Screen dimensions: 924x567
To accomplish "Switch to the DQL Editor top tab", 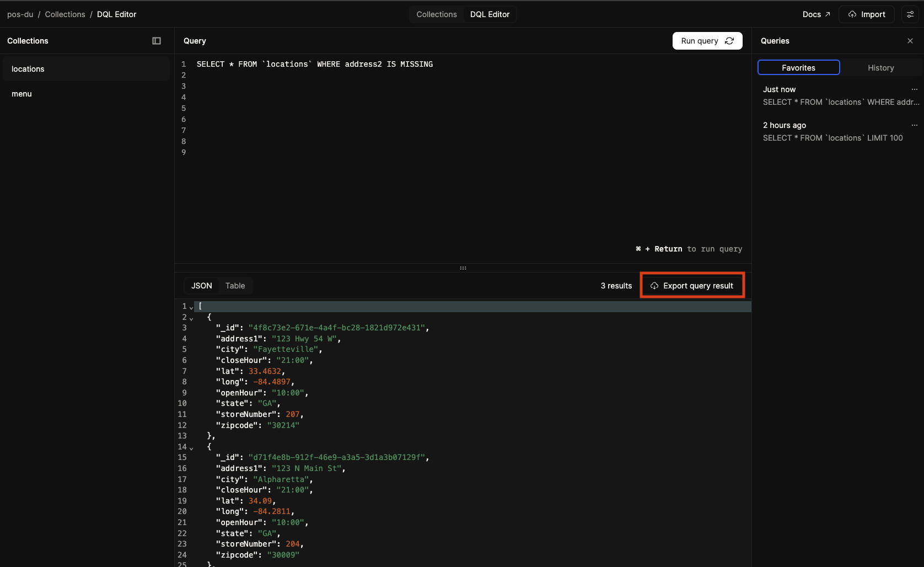I will [x=490, y=14].
